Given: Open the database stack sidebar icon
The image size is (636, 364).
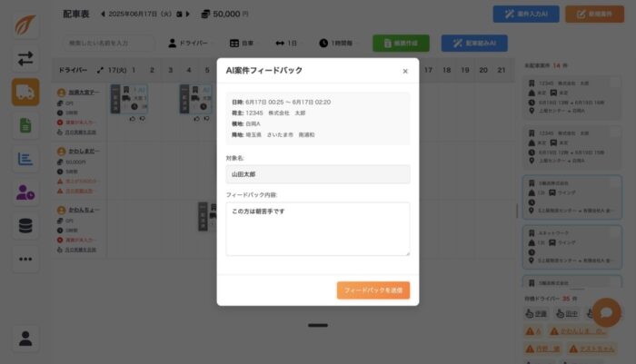Looking at the screenshot, I should tap(25, 226).
